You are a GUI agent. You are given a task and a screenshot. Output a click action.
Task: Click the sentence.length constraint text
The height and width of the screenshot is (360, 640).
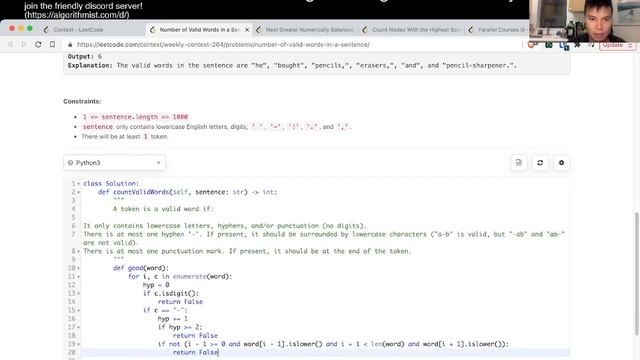click(135, 117)
